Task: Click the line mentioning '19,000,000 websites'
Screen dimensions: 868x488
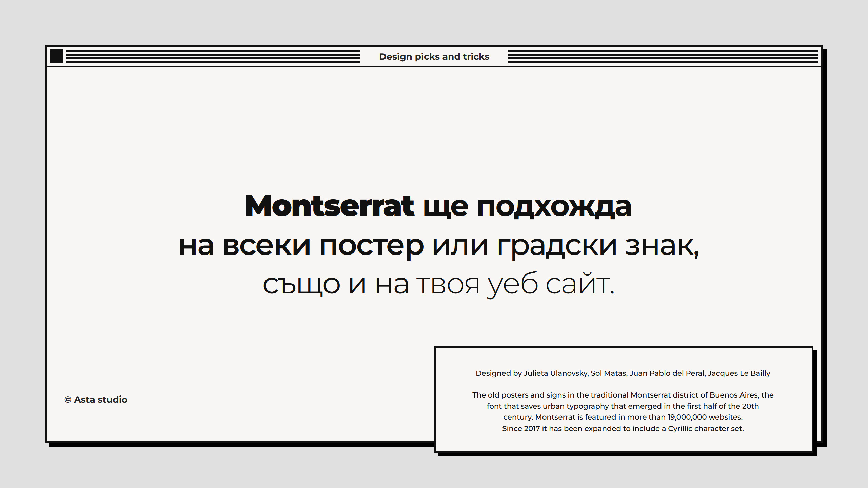Action: point(623,417)
